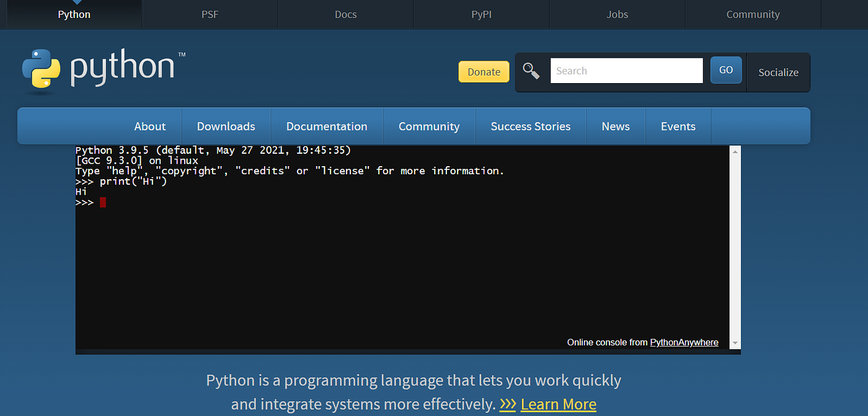Open the Socialize menu
The image size is (868, 416).
point(778,72)
